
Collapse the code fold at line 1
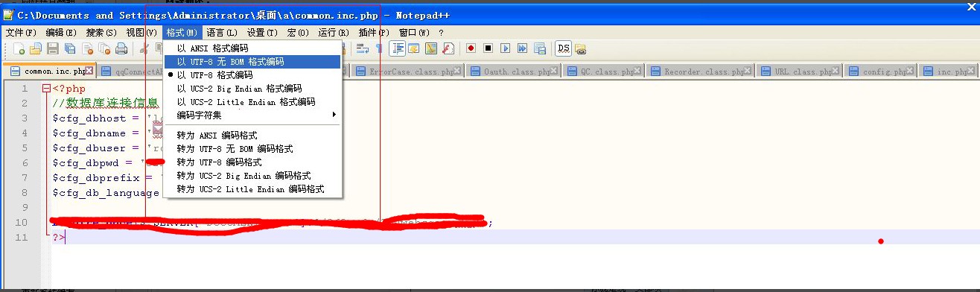(x=46, y=89)
